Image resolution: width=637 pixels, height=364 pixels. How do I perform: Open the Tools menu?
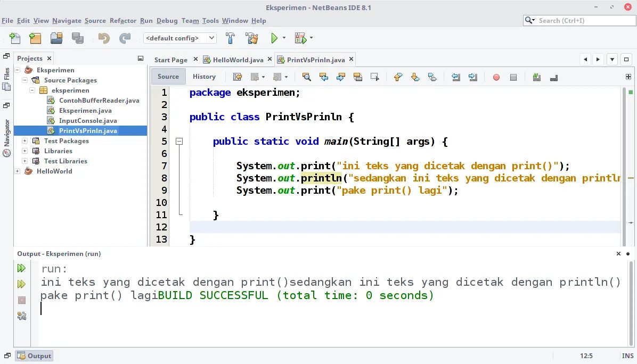point(210,20)
